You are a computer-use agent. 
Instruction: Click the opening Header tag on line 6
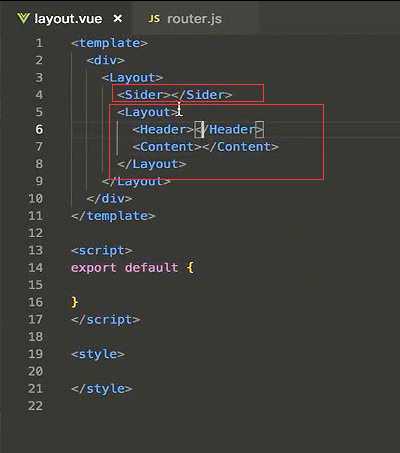[163, 129]
